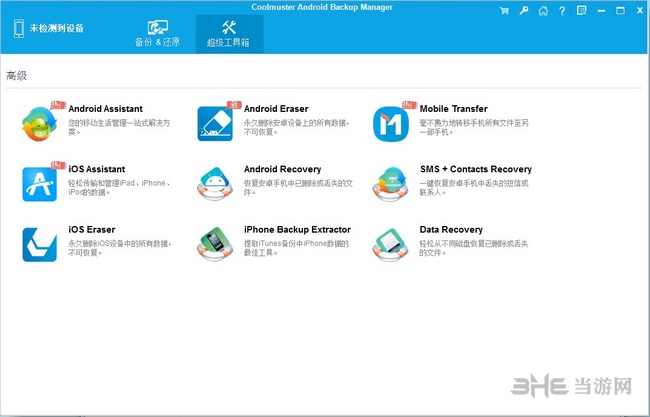Viewport: 650px width, 417px height.
Task: Minimize the Backup Manager window
Action: pos(601,11)
